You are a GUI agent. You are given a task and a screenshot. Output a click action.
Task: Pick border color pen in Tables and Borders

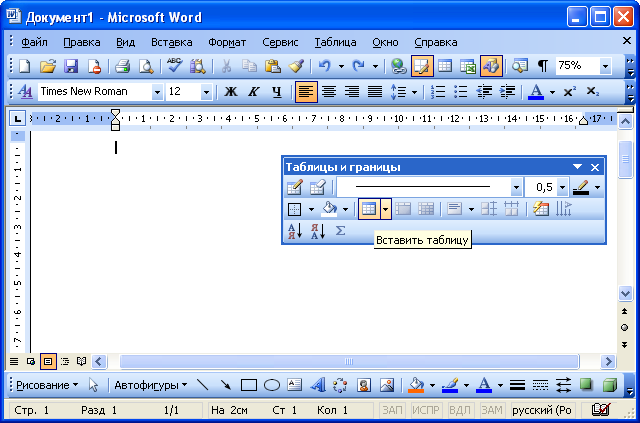pos(580,187)
